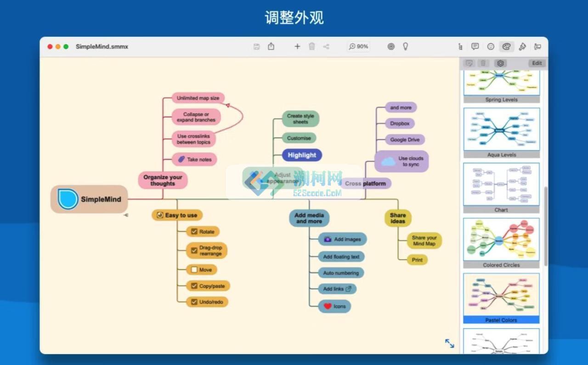Select the Cross platform topic

tap(366, 183)
